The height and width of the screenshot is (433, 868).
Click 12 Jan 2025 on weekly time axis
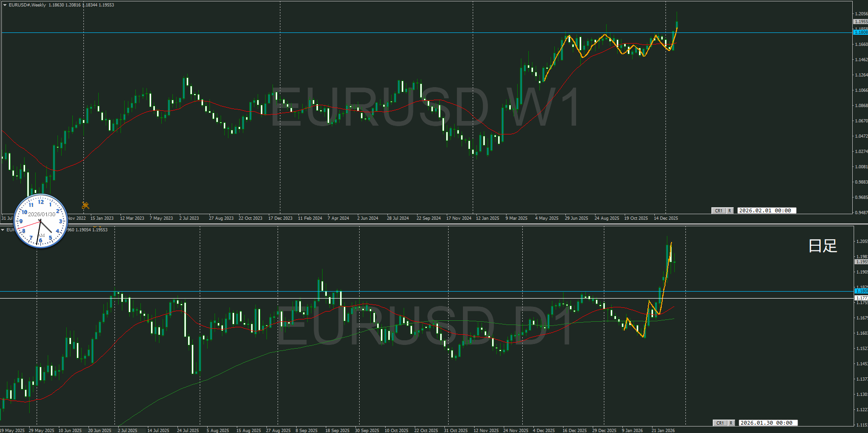pos(488,218)
